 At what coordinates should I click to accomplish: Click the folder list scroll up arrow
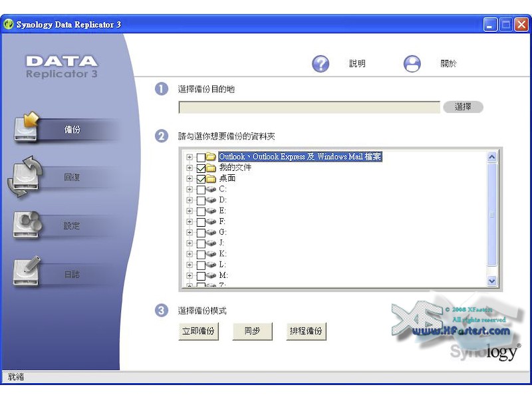(491, 157)
